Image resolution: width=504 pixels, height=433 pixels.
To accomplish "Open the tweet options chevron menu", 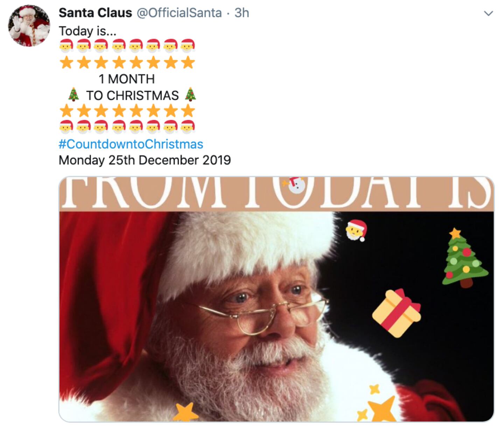I will click(488, 14).
